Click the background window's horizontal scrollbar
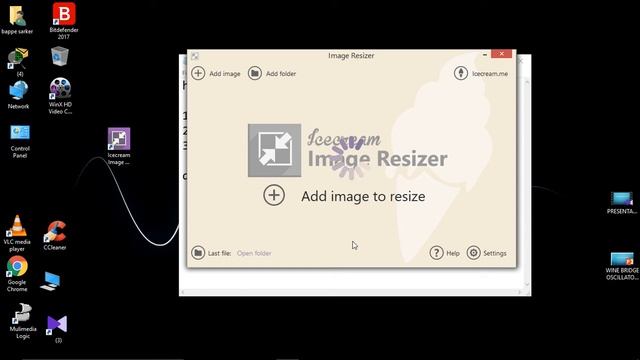The image size is (640, 360). (351, 292)
